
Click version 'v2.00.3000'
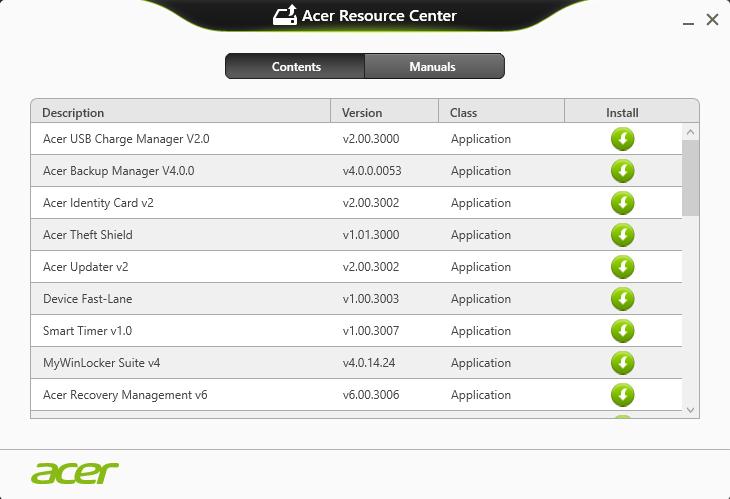371,139
